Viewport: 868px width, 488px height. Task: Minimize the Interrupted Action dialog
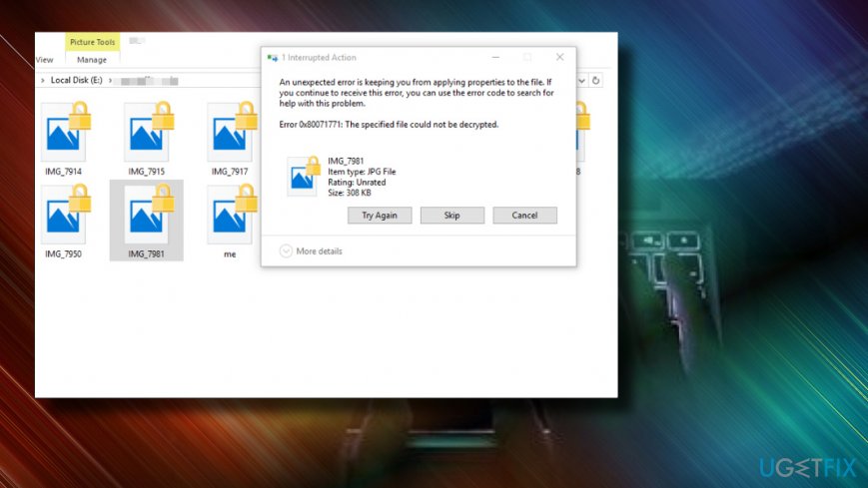pos(496,57)
